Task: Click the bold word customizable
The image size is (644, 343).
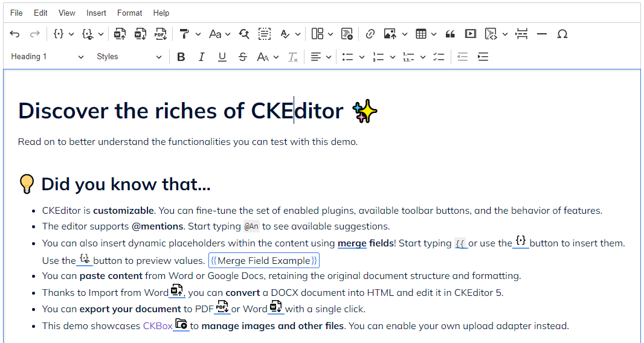Action: click(123, 211)
